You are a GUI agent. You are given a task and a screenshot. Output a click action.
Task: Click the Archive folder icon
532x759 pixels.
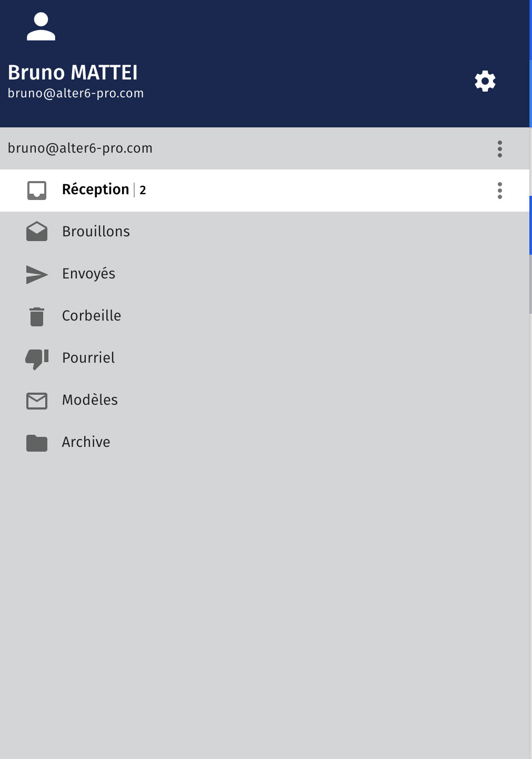click(37, 443)
